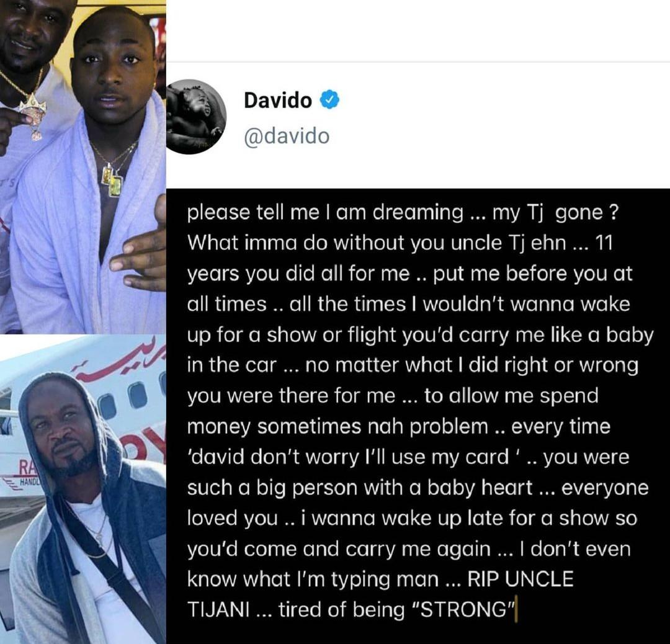The width and height of the screenshot is (670, 644).
Task: Open the photo of hooded man by airplane
Action: [x=83, y=490]
